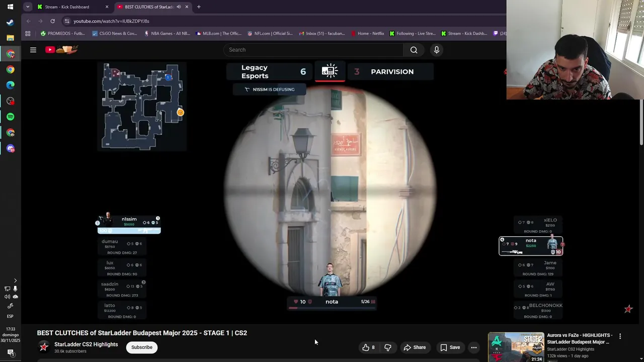Start voice search with microphone
644x362 pixels.
[x=437, y=50]
